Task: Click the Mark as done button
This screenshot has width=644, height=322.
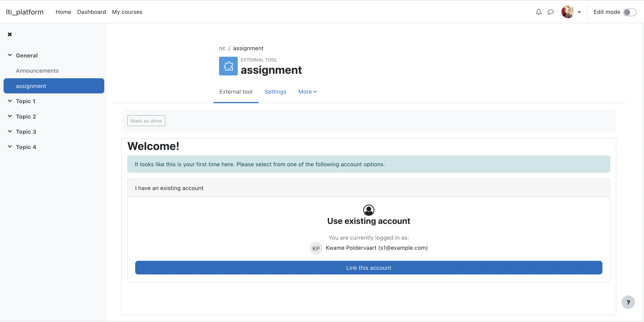Action: click(146, 121)
